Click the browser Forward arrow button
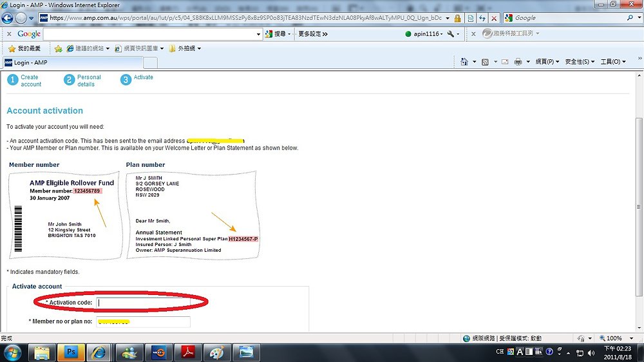The image size is (644, 362). coord(21,18)
